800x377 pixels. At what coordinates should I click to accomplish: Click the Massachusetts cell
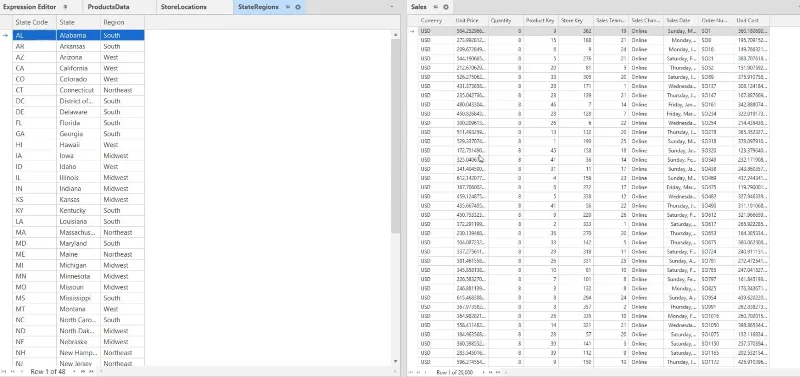(78, 233)
